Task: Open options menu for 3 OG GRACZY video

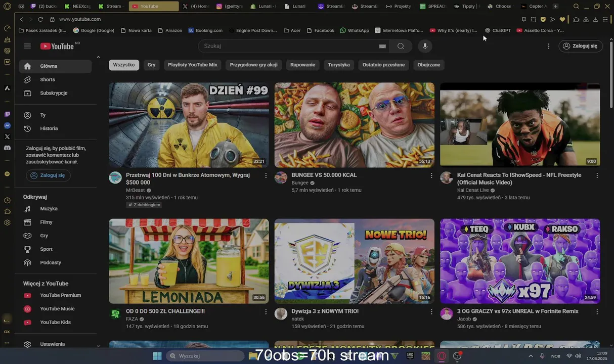Action: pyautogui.click(x=597, y=312)
